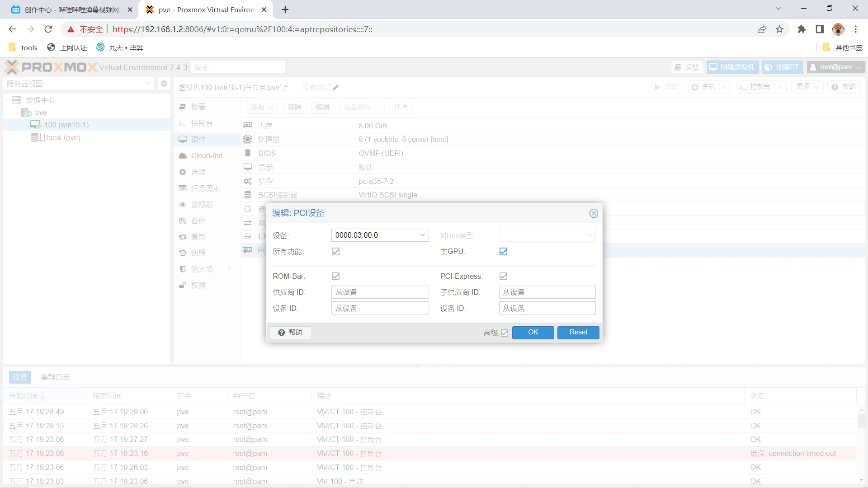Toggle the PCI-Express checkbox
The height and width of the screenshot is (488, 868).
(503, 276)
